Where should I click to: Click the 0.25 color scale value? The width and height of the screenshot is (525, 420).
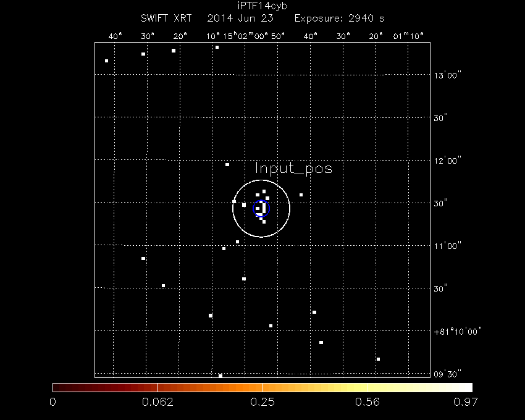click(262, 403)
